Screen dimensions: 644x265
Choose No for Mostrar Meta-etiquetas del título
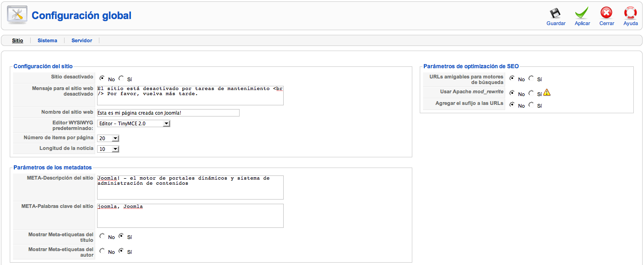click(102, 236)
